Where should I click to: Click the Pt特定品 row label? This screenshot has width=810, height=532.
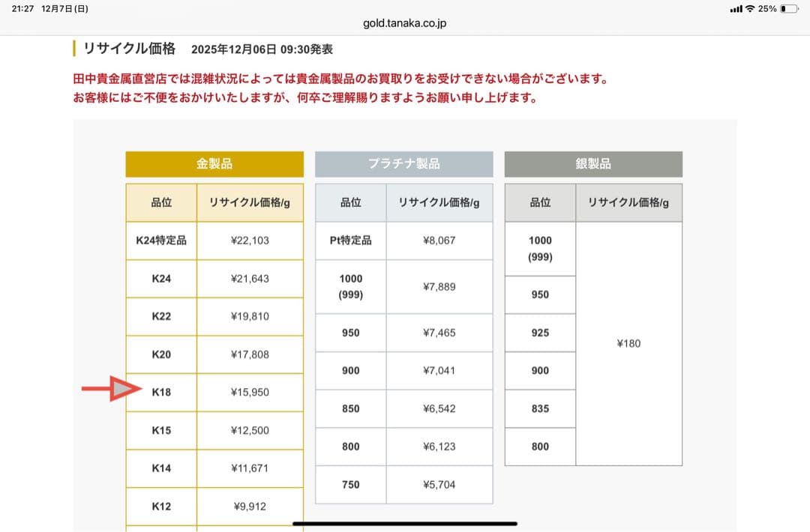coord(350,241)
